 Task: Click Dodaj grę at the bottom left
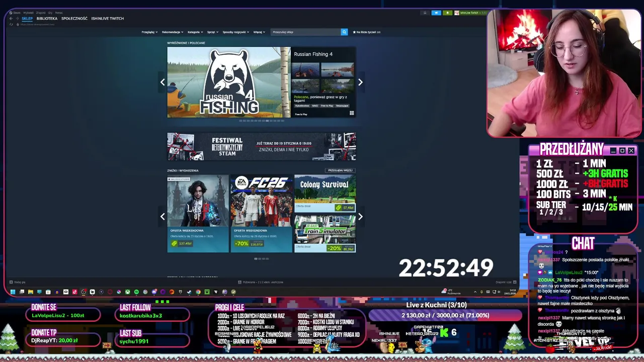(20, 282)
